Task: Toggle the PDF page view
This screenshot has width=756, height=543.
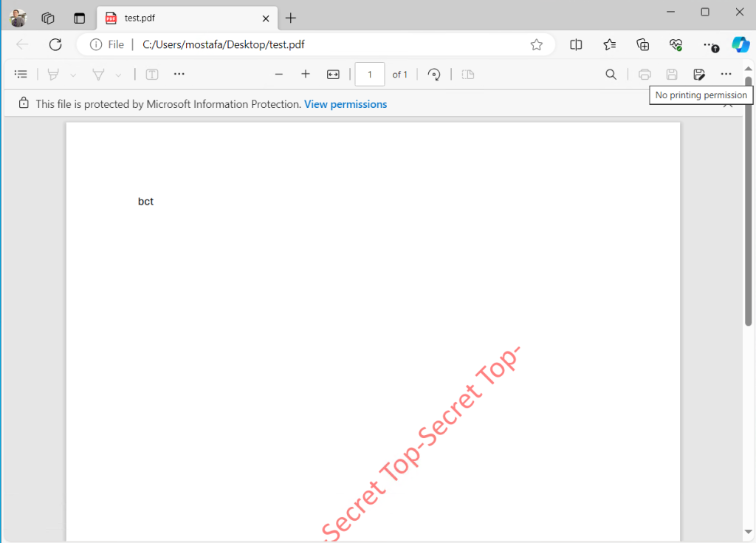Action: click(467, 75)
